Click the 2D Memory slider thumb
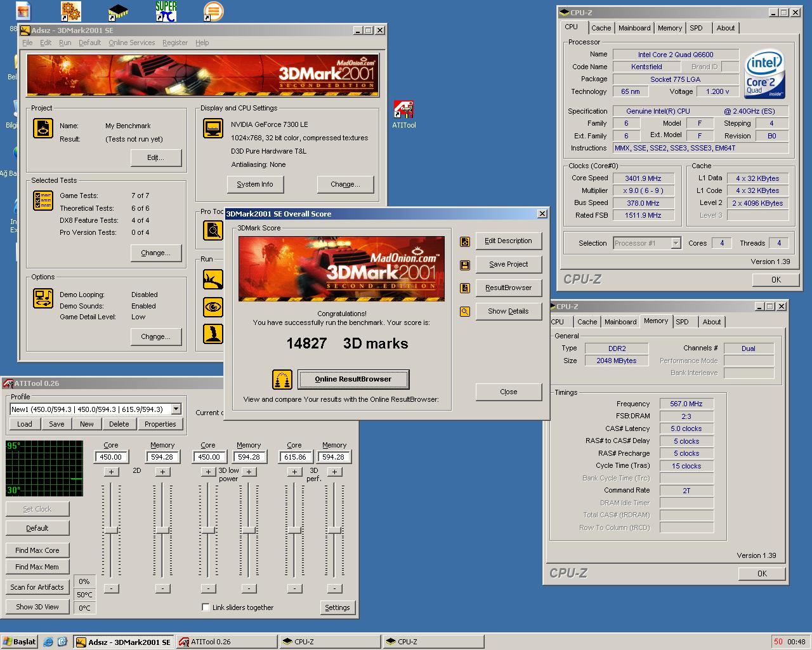This screenshot has height=650, width=812. click(162, 530)
